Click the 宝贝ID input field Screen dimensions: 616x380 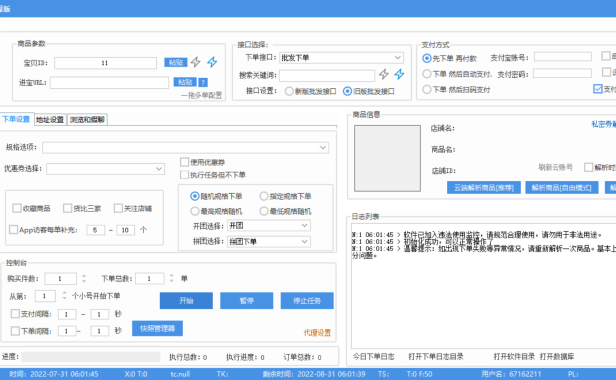(x=105, y=63)
